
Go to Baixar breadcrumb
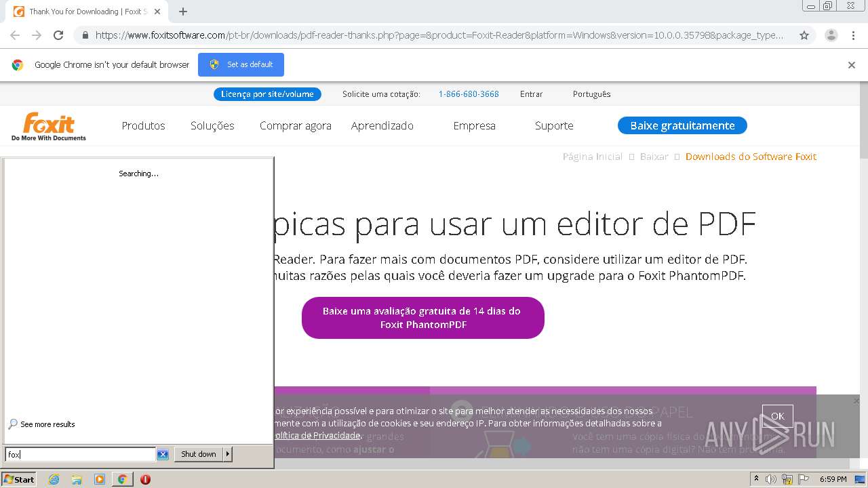(654, 157)
